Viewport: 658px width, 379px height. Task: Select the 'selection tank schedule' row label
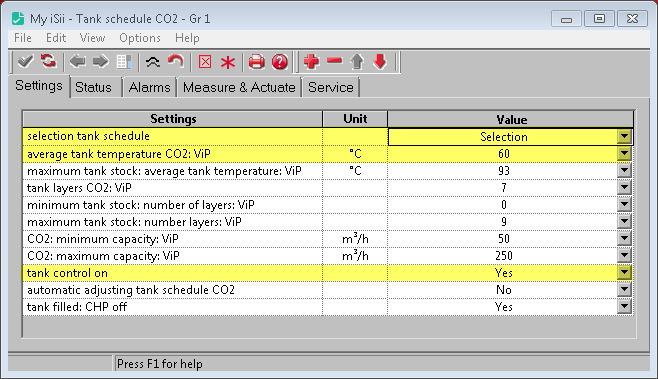pos(88,136)
